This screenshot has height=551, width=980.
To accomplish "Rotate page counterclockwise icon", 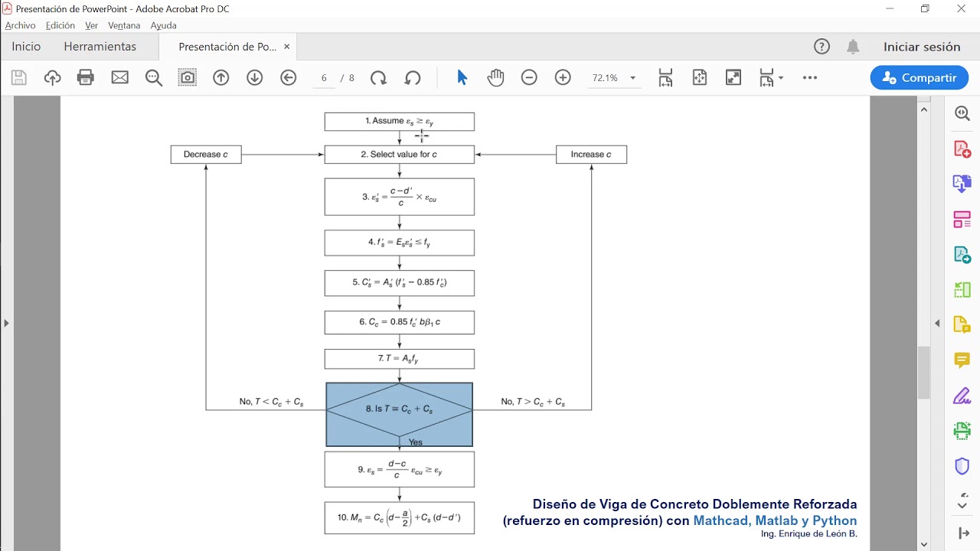I will click(x=413, y=77).
